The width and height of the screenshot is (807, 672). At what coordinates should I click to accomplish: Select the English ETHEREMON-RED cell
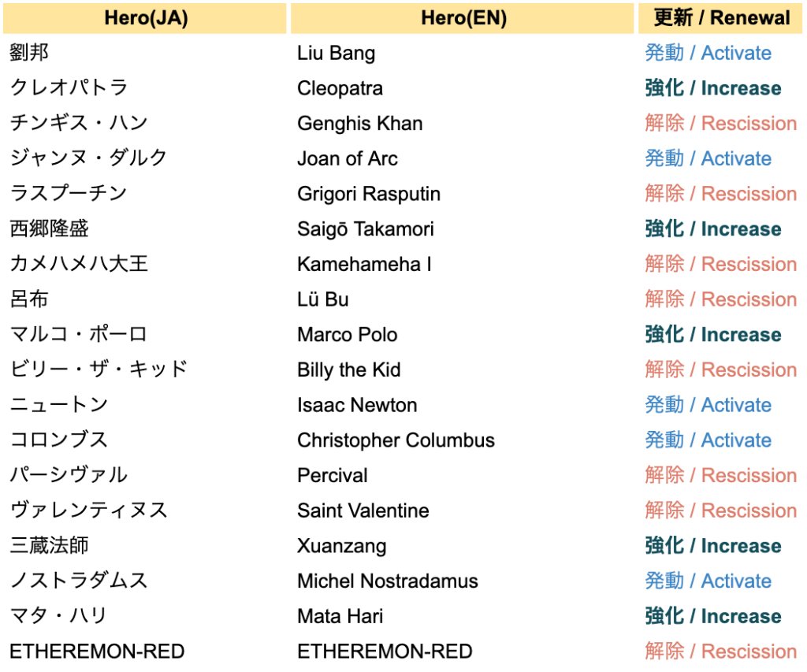pos(385,652)
